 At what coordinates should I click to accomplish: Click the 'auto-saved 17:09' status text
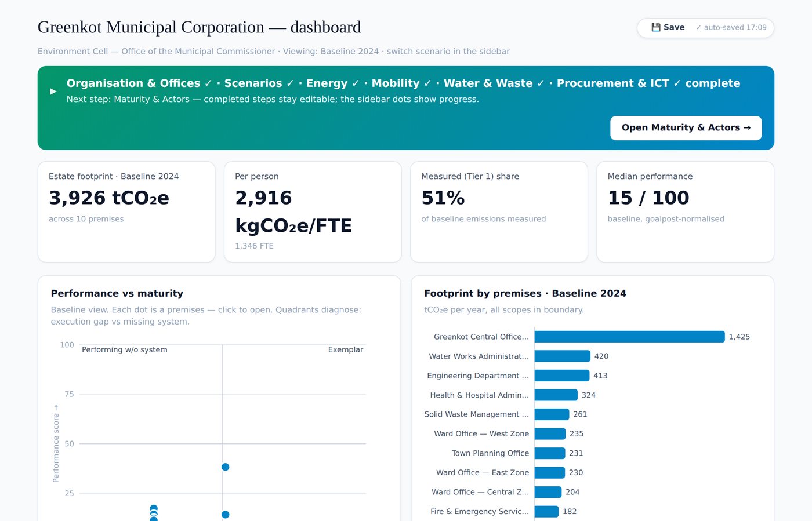731,27
